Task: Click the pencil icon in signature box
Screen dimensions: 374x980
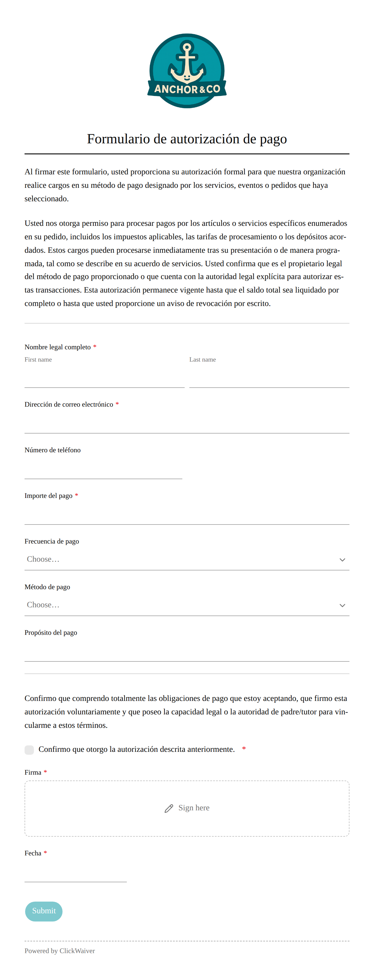Action: (x=169, y=808)
